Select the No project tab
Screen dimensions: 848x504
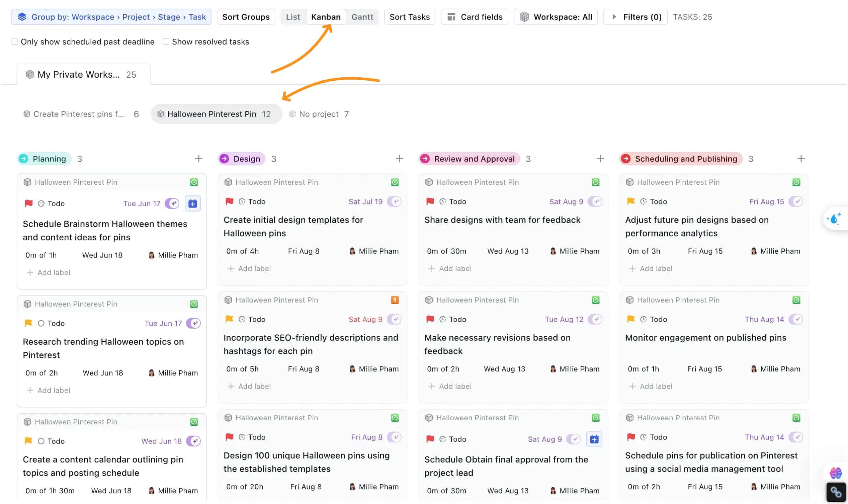click(x=319, y=114)
